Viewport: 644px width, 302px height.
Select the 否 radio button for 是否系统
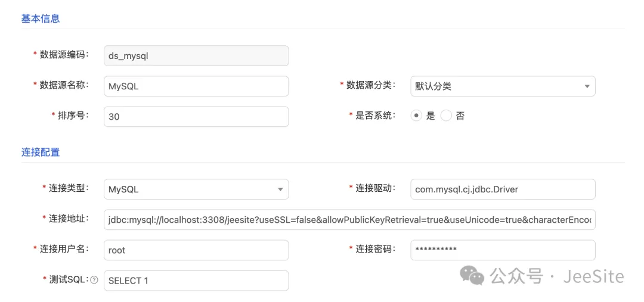pos(446,116)
